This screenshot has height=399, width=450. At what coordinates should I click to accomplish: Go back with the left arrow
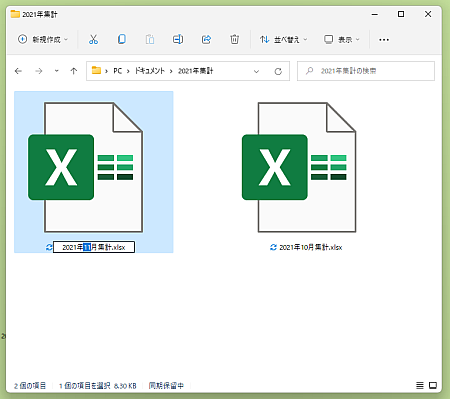(x=18, y=71)
